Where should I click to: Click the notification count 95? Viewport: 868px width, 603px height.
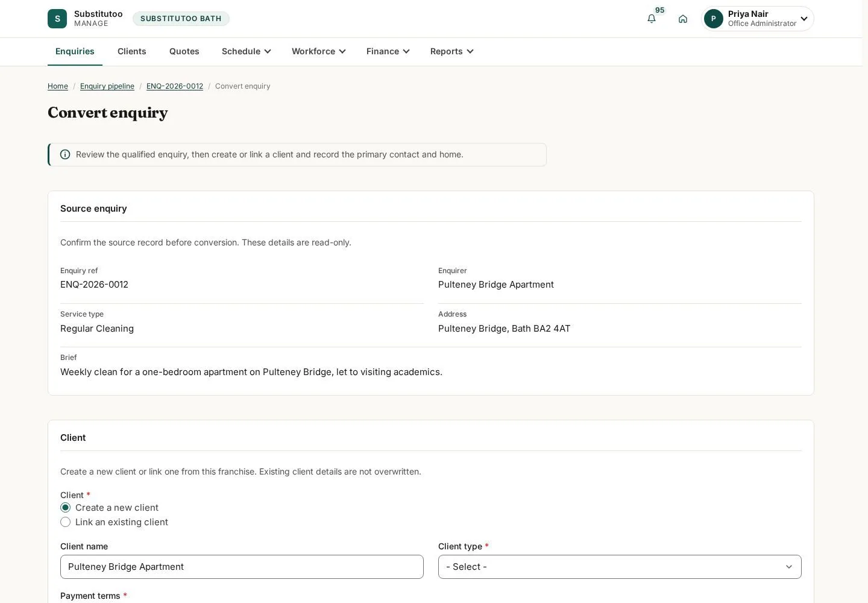(x=660, y=10)
